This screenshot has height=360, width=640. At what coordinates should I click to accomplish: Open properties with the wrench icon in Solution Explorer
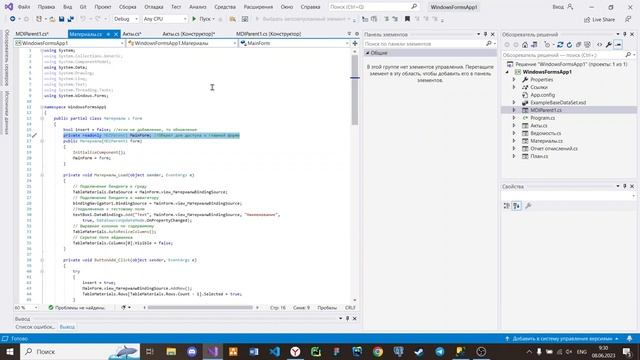pyautogui.click(x=609, y=44)
